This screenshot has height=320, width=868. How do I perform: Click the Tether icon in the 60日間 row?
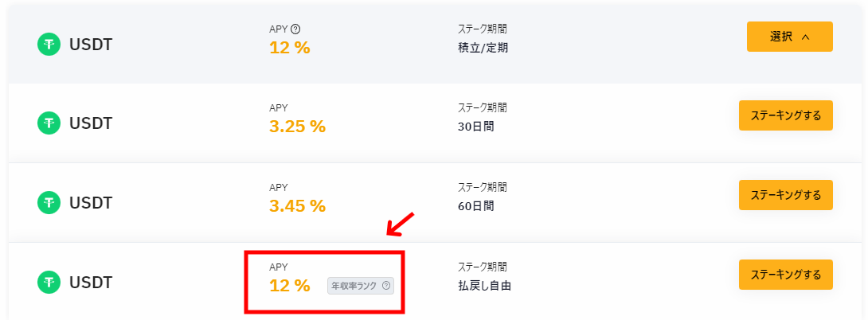[49, 202]
